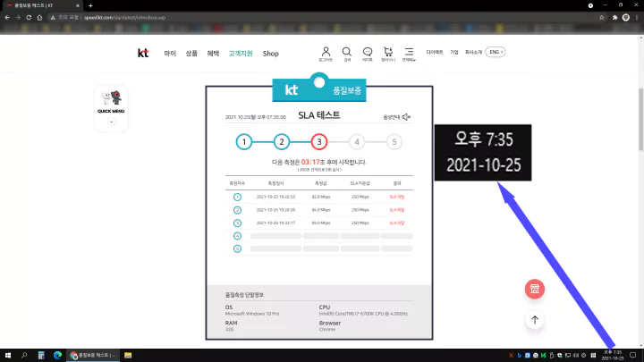Go to the 회사소개 link
Viewport: 644px width, 362px height.
pyautogui.click(x=473, y=52)
